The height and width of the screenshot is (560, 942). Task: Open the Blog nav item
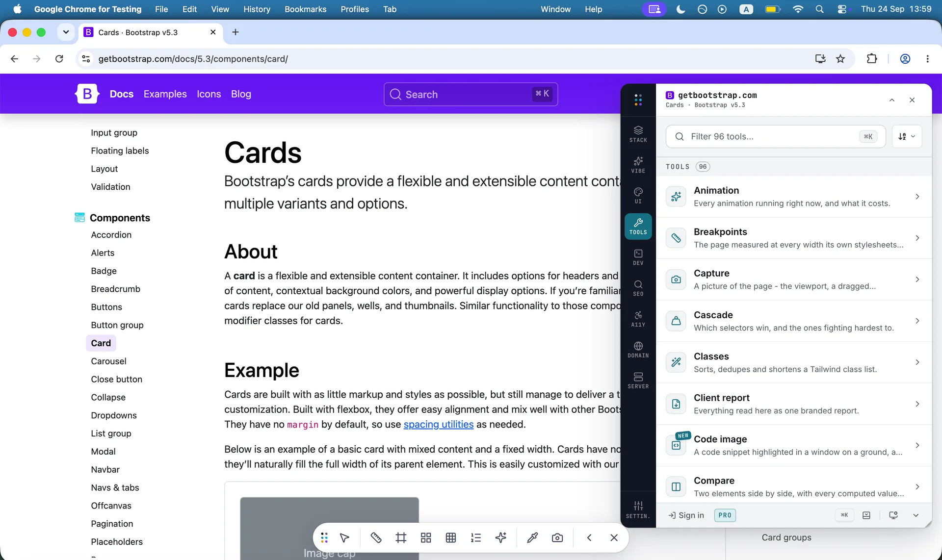click(x=241, y=94)
